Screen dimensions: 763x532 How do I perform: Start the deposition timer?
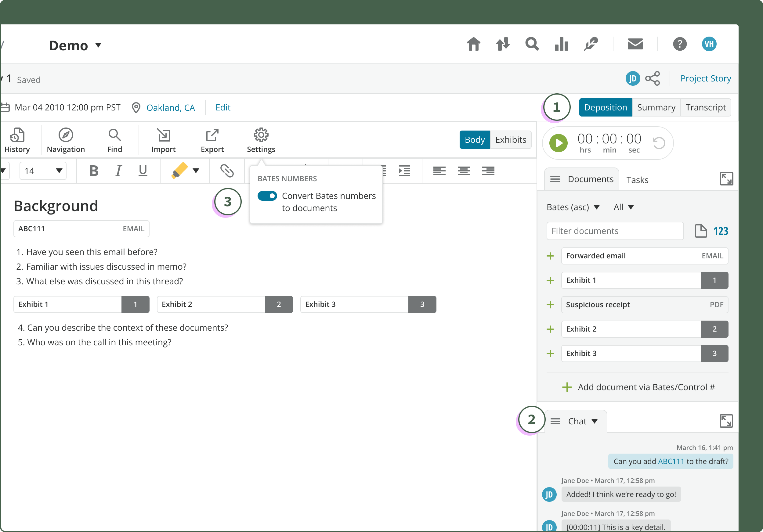(x=558, y=143)
